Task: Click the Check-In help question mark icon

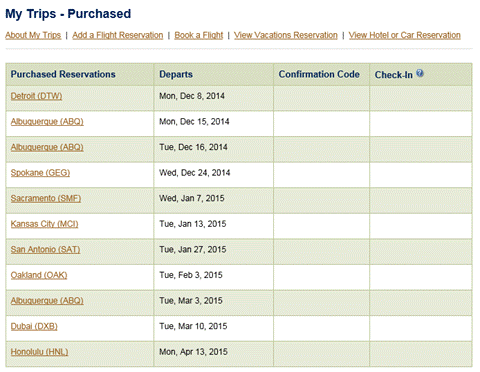Action: tap(420, 73)
